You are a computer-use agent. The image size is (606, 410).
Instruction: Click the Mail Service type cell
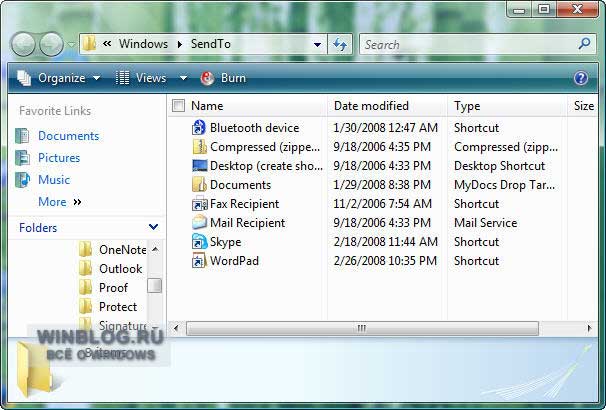[485, 223]
